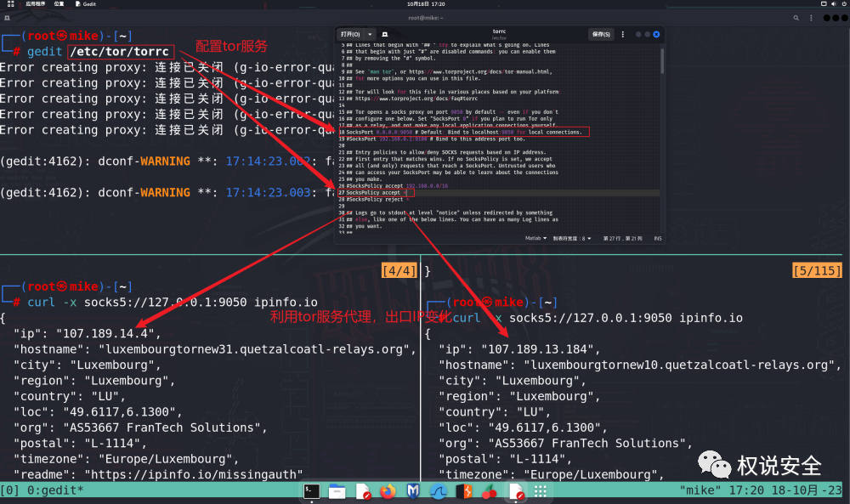Open tab width 制表符宽度 dropdown
850x504 pixels.
572,239
